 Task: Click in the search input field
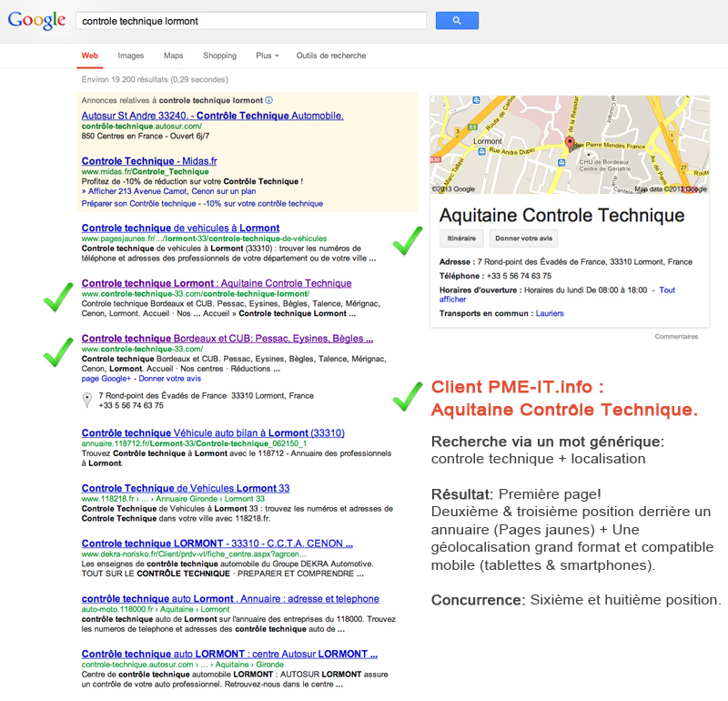(250, 20)
